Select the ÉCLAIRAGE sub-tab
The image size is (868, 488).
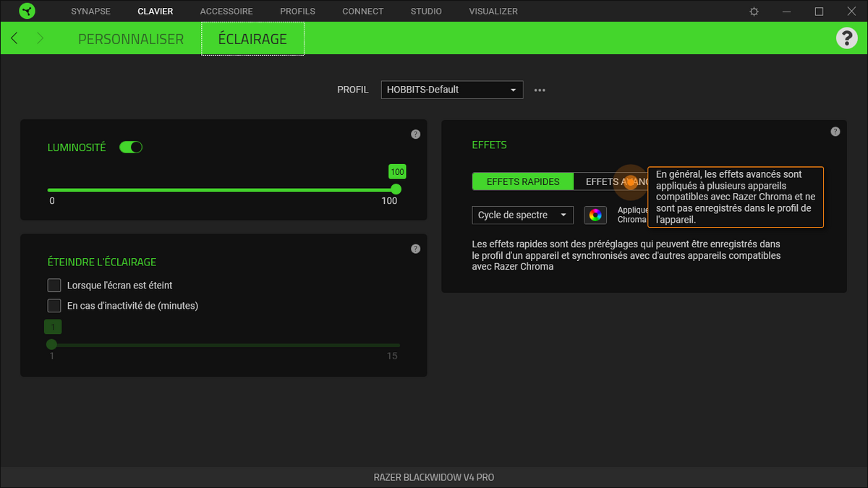click(x=252, y=39)
